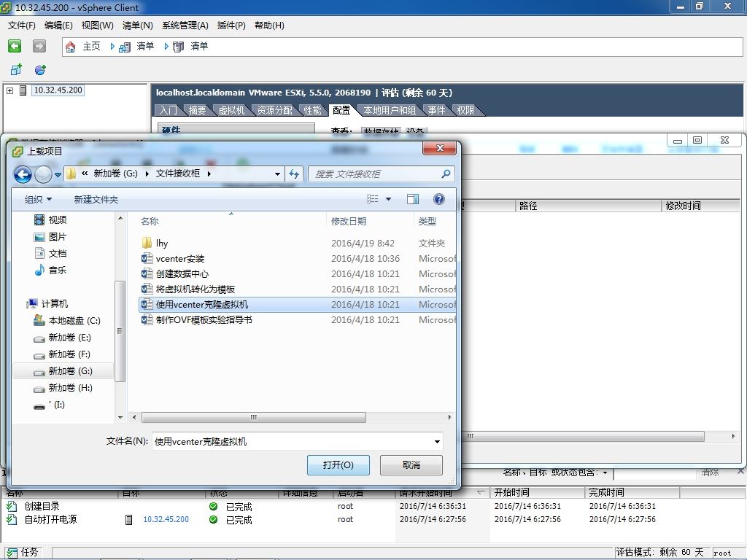The width and height of the screenshot is (747, 560).
Task: Select the 将虚拟机转化为模板 document
Action: pyautogui.click(x=188, y=289)
